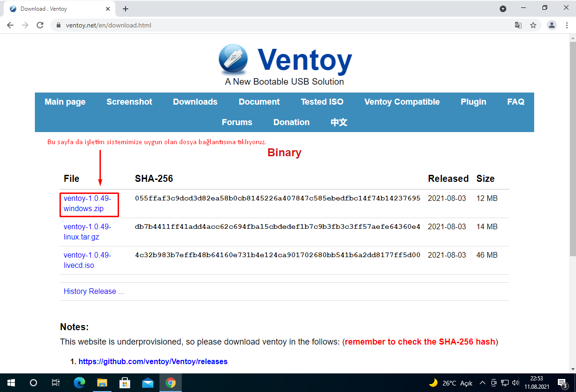Click the Released column header
This screenshot has width=576, height=392.
[x=448, y=179]
